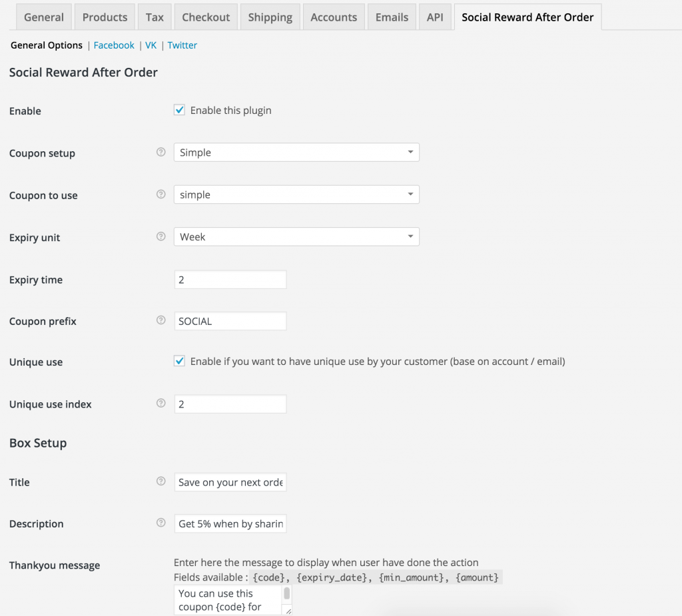Click into the Coupon prefix input field
This screenshot has height=616, width=682.
click(230, 321)
